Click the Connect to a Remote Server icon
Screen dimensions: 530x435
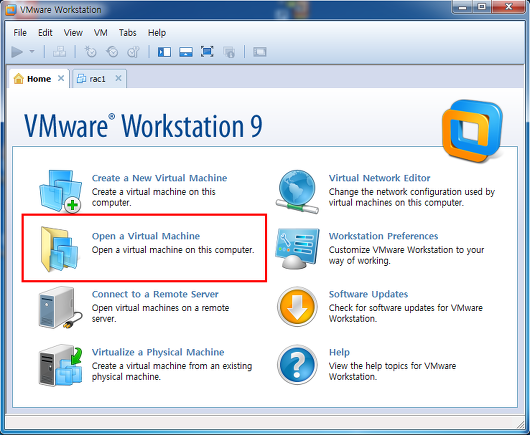tap(61, 307)
